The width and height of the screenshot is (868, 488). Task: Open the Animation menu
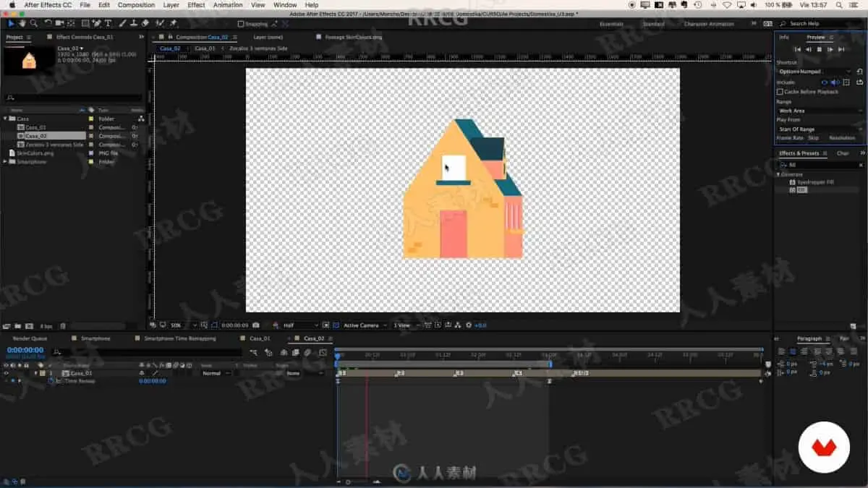pyautogui.click(x=228, y=5)
